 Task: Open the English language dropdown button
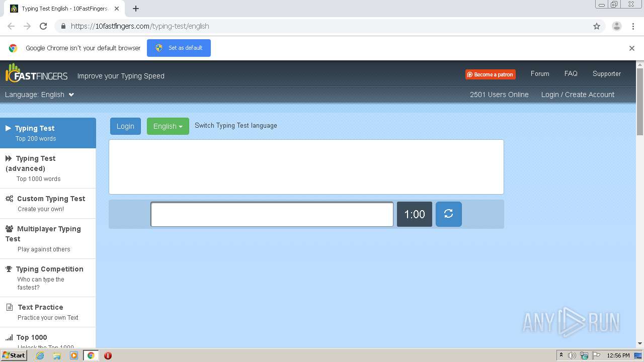[168, 126]
